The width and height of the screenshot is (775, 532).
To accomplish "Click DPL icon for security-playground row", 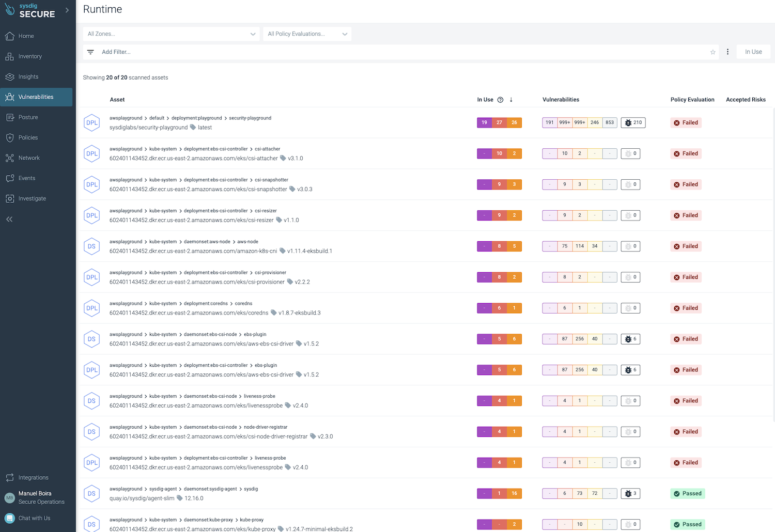I will click(x=91, y=123).
